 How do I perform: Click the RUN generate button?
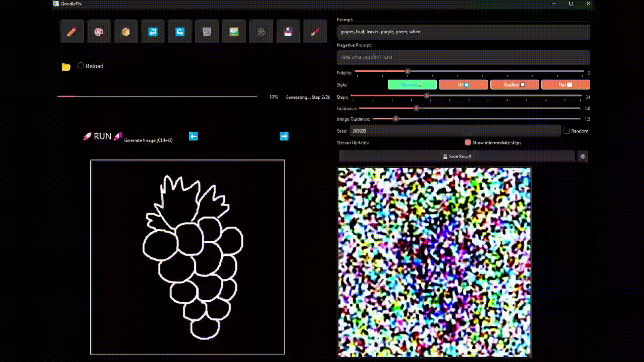103,136
